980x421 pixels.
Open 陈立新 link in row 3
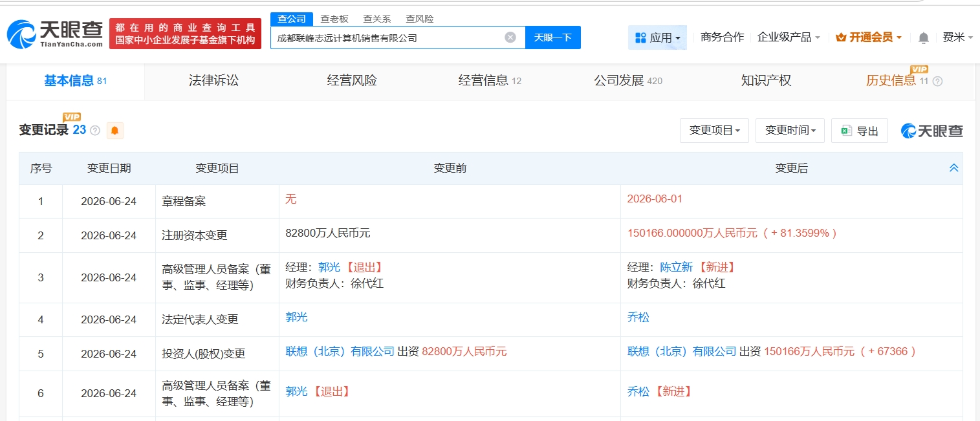tap(676, 267)
